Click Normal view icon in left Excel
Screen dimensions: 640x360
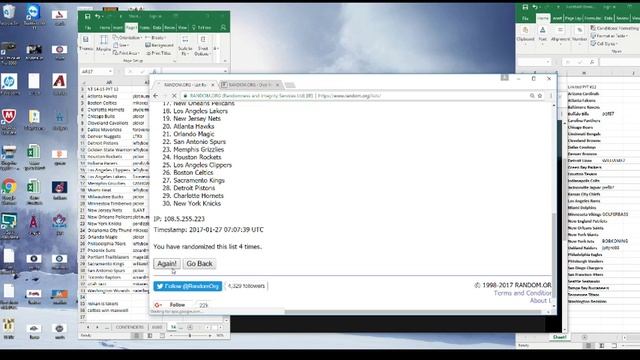137,336
